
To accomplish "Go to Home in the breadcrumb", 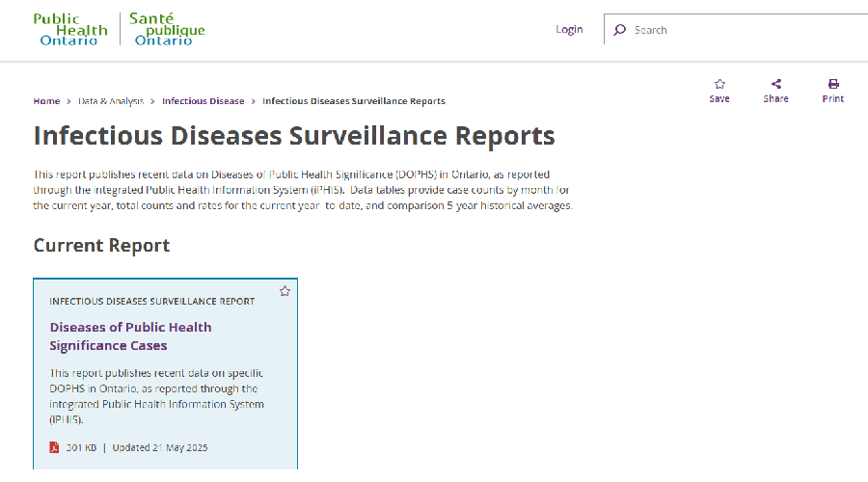I will [x=46, y=101].
